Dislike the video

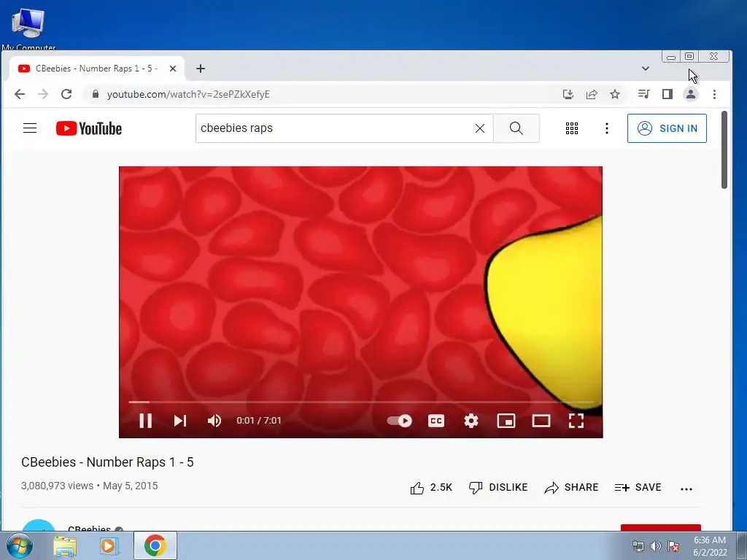pyautogui.click(x=498, y=488)
